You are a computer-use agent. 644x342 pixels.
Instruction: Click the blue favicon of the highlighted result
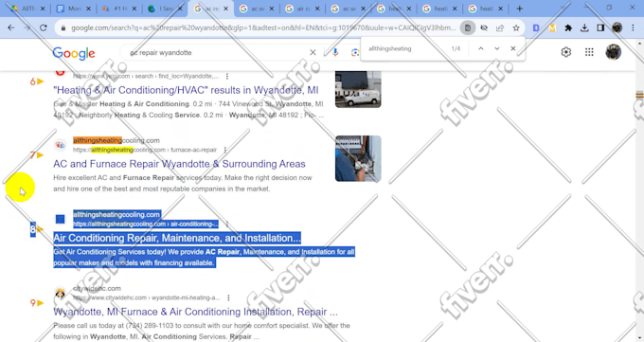60,219
